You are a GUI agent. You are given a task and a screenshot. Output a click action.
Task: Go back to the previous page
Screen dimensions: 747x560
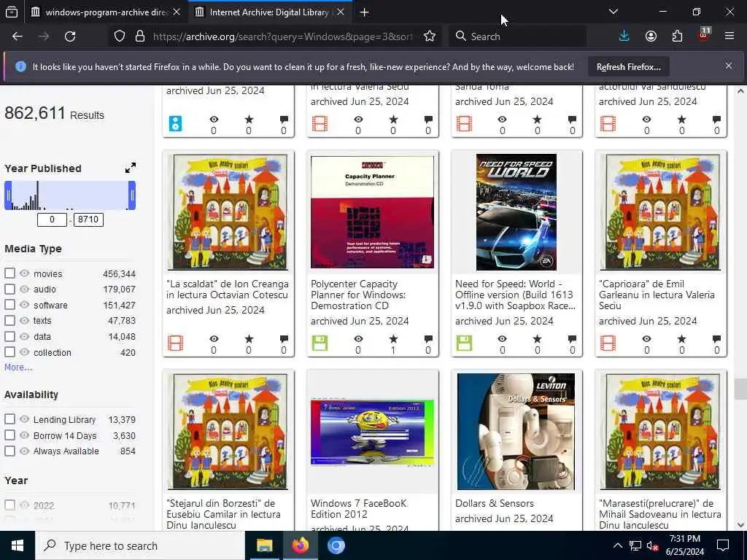[x=18, y=36]
